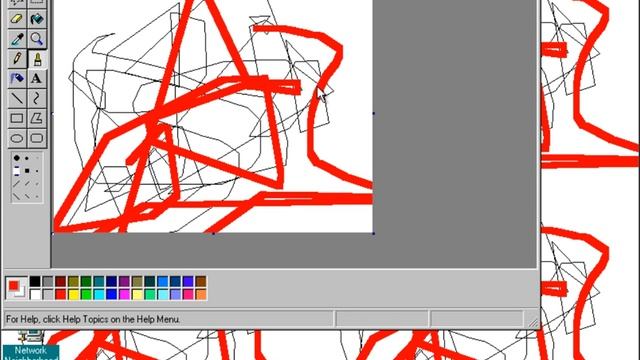Choose the medium backslash brush shape
Image resolution: width=640 pixels, height=360 pixels.
(x=27, y=197)
